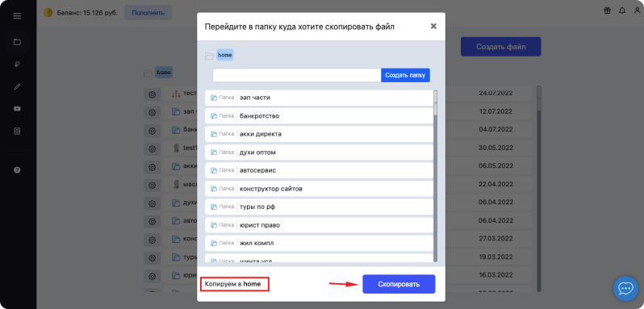
Task: Close the copy file dialog
Action: coord(433,27)
